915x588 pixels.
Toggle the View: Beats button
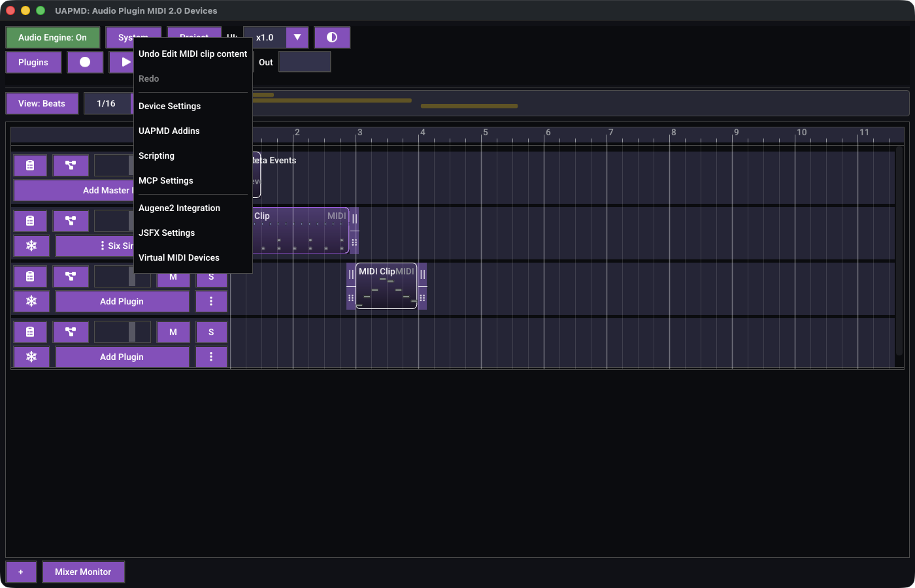pyautogui.click(x=42, y=103)
